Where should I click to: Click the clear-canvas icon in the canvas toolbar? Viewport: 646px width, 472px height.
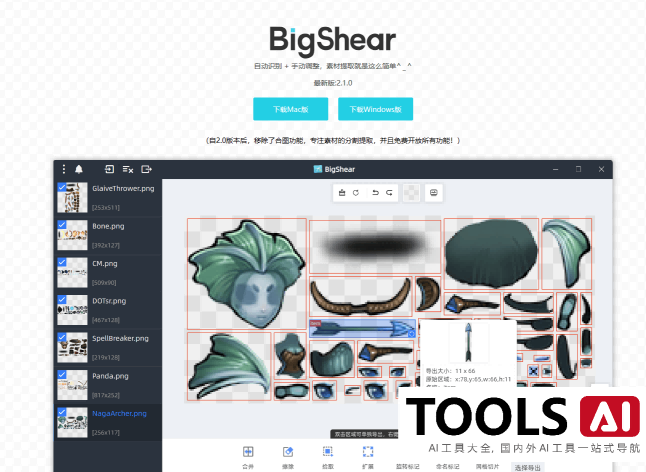point(342,193)
